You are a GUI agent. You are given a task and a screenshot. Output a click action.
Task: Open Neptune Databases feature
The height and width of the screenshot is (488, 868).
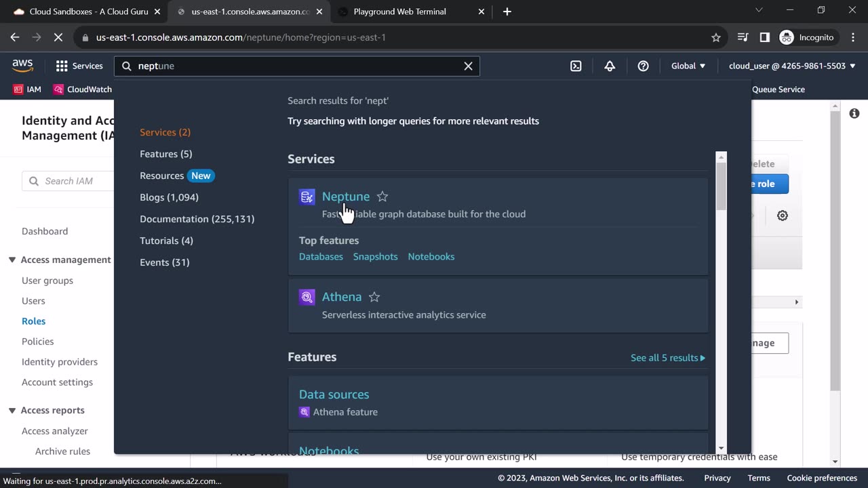click(x=321, y=257)
